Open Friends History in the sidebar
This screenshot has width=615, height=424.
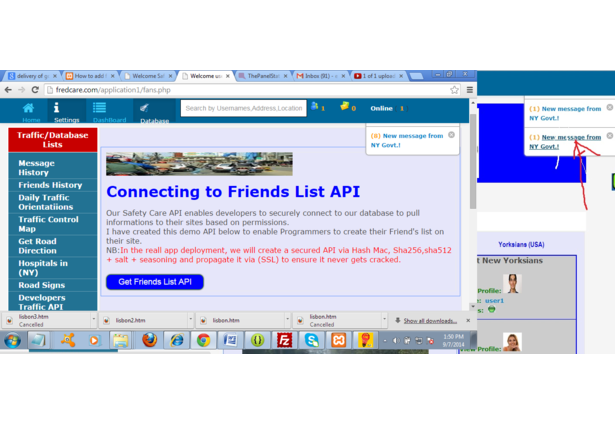pos(50,185)
